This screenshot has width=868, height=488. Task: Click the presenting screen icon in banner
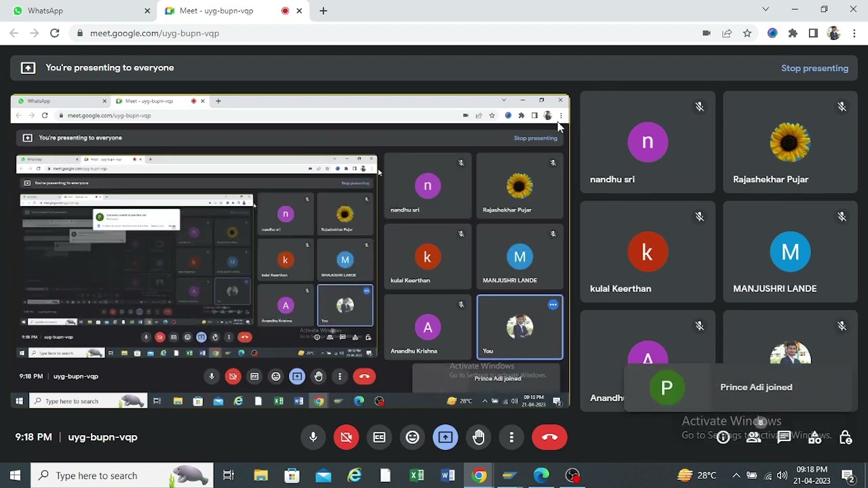(28, 68)
